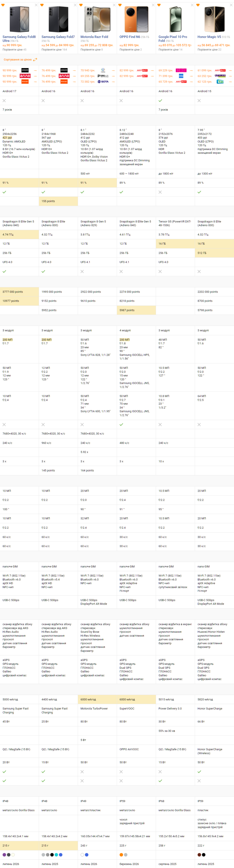This screenshot has width=234, height=868.
Task: Open first JustBuy offer for OPPO Find N6
Action: click(142, 70)
